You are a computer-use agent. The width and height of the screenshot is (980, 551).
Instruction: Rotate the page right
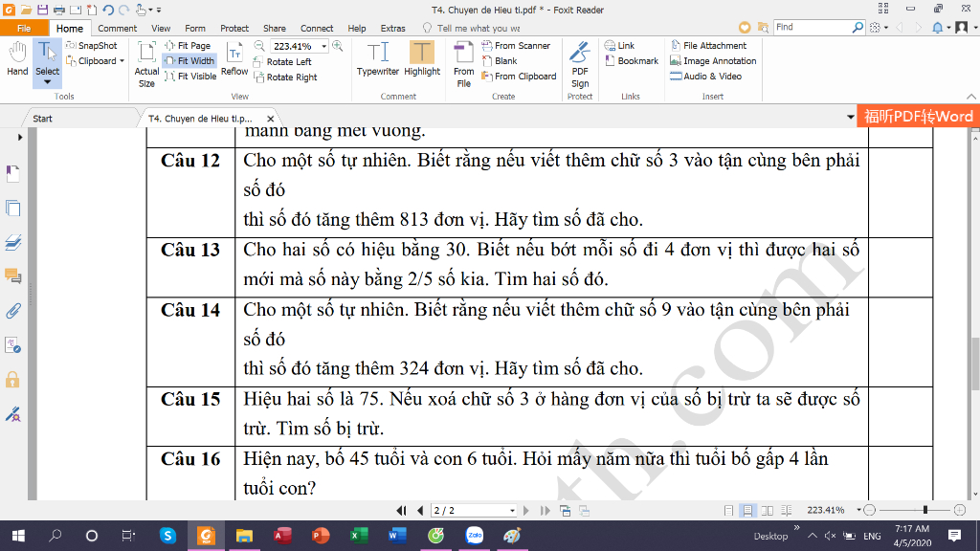[x=285, y=77]
